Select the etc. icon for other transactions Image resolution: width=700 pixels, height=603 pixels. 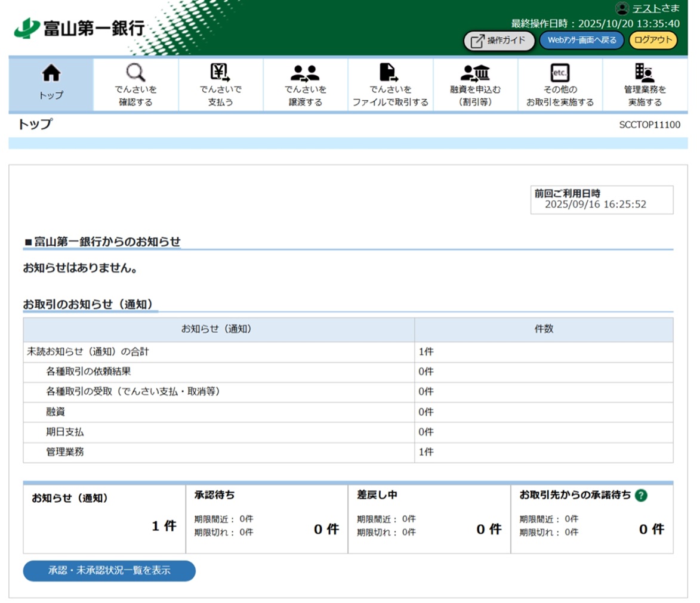coord(560,73)
